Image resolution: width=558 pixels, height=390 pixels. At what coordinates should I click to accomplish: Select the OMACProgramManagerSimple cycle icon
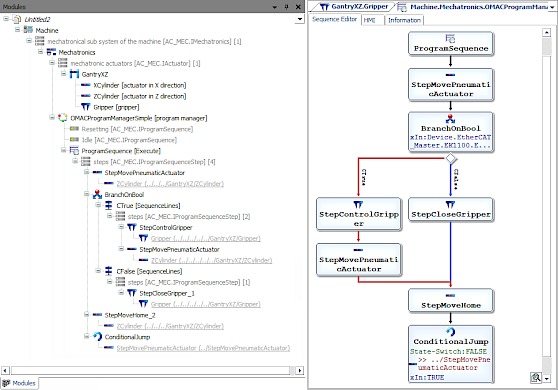click(x=63, y=118)
